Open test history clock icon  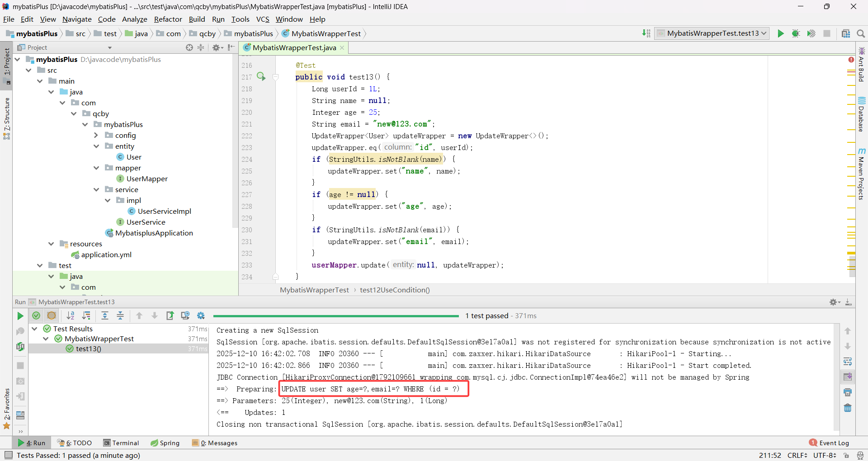185,316
